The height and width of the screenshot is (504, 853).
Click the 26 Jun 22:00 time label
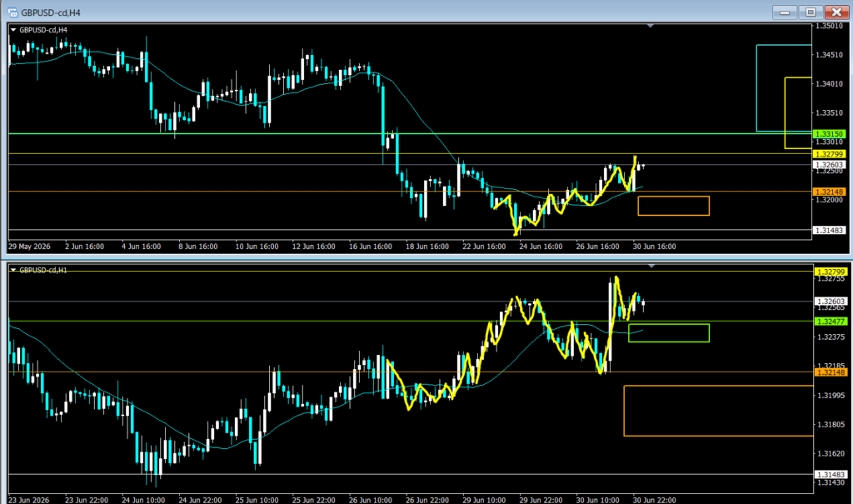[427, 500]
